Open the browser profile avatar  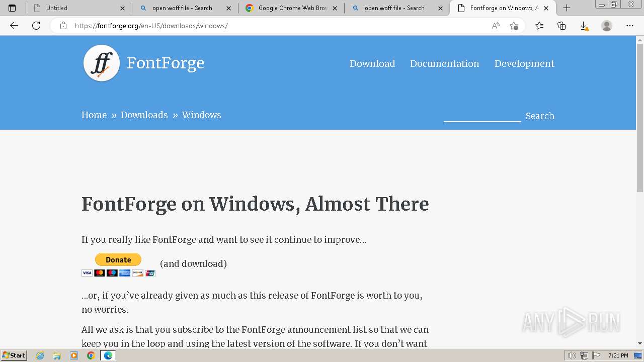click(x=607, y=26)
